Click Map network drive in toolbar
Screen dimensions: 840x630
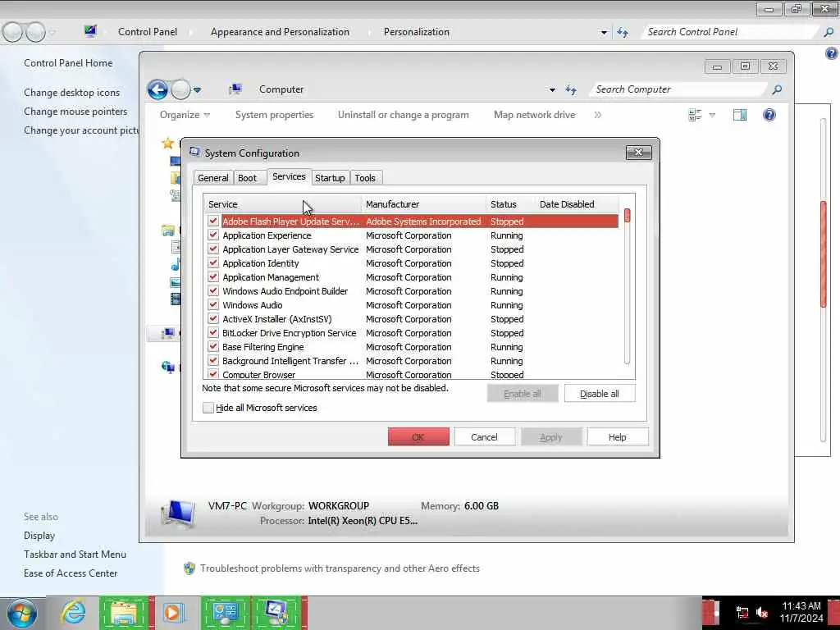click(x=535, y=115)
